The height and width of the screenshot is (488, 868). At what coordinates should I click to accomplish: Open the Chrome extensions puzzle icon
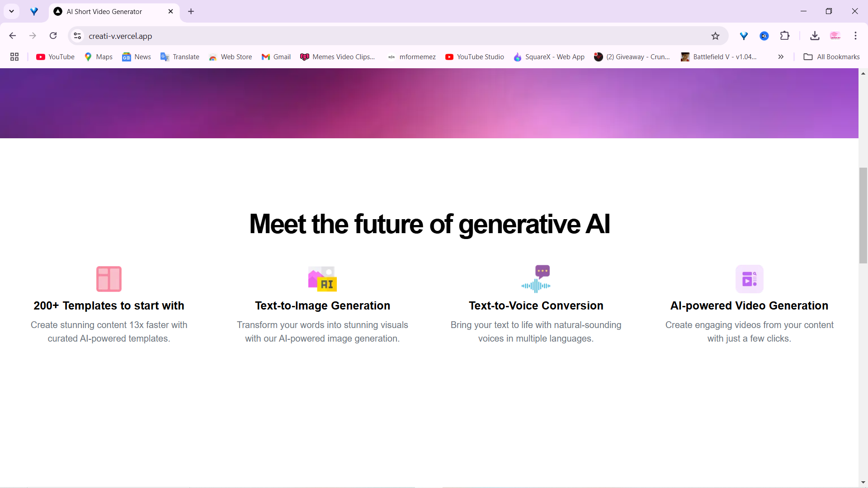coord(785,36)
